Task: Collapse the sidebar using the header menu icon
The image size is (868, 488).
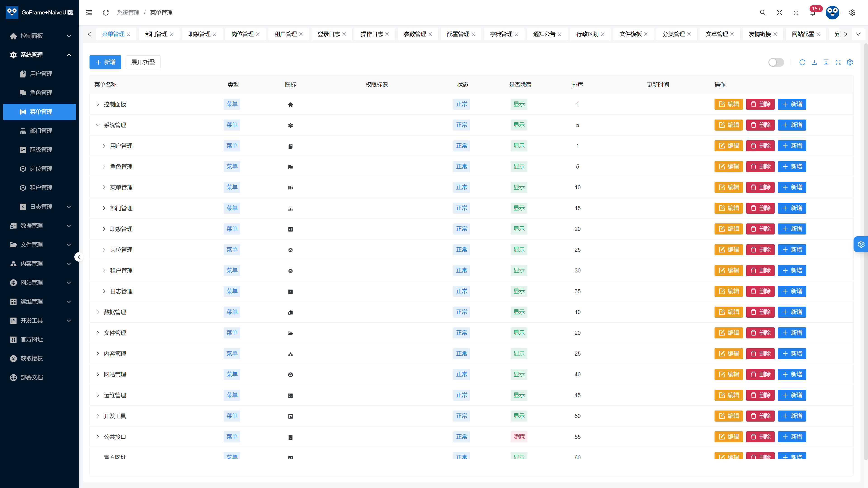Action: (89, 12)
